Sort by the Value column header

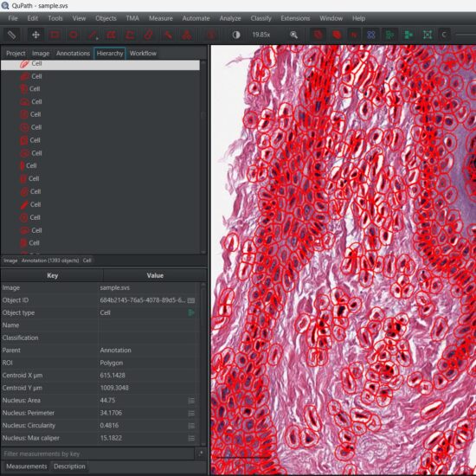point(155,275)
